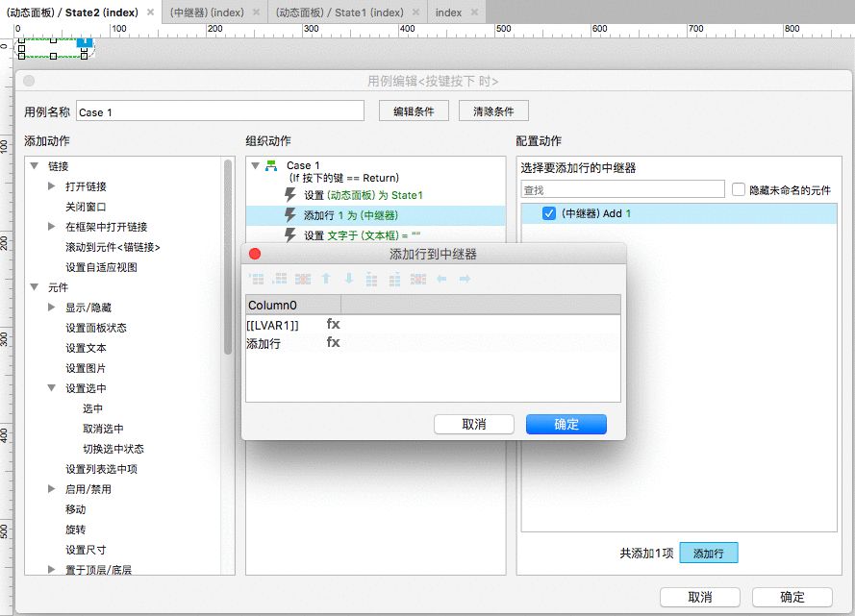Click 确定 in 添加行到中继器 dialog
Screen dimensions: 855x616
point(566,425)
